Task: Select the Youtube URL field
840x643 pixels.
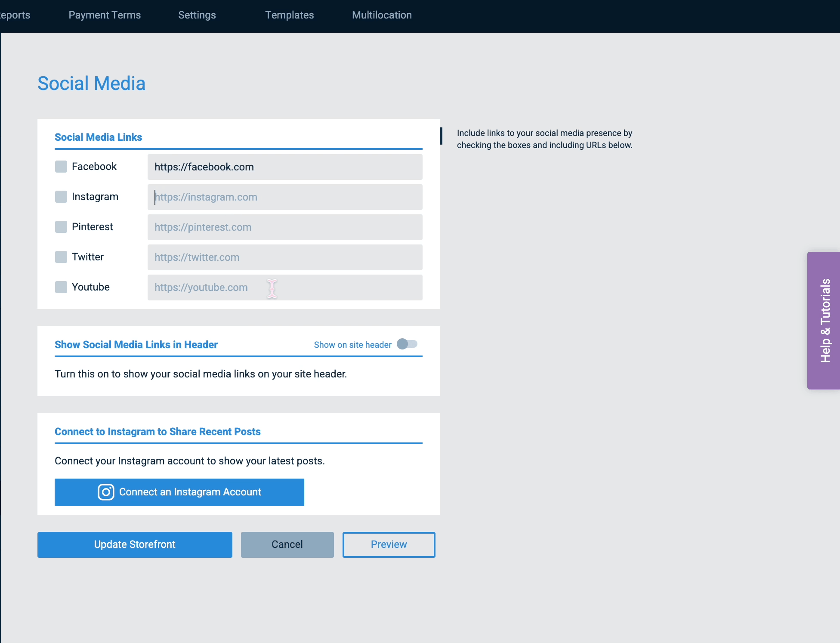Action: pos(285,287)
